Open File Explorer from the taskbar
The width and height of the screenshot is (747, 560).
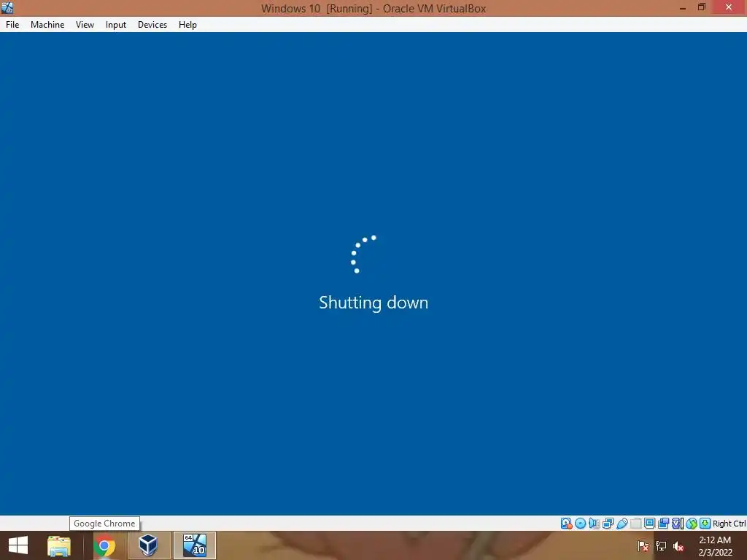coord(59,545)
